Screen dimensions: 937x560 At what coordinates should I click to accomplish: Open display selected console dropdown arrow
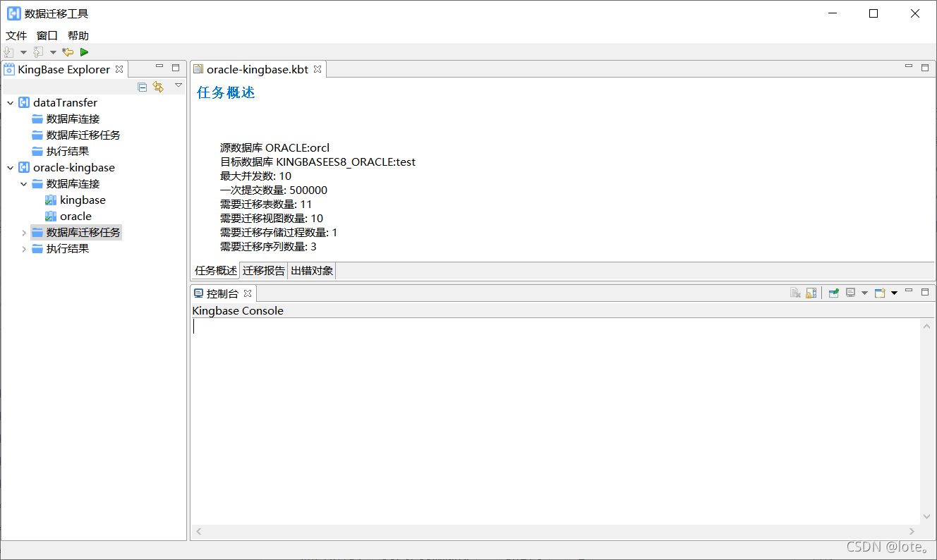tap(864, 293)
